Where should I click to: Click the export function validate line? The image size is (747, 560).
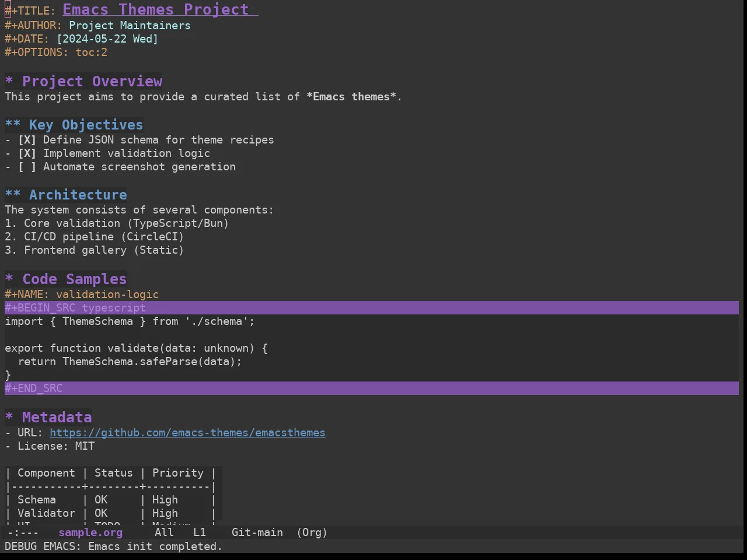pos(136,348)
